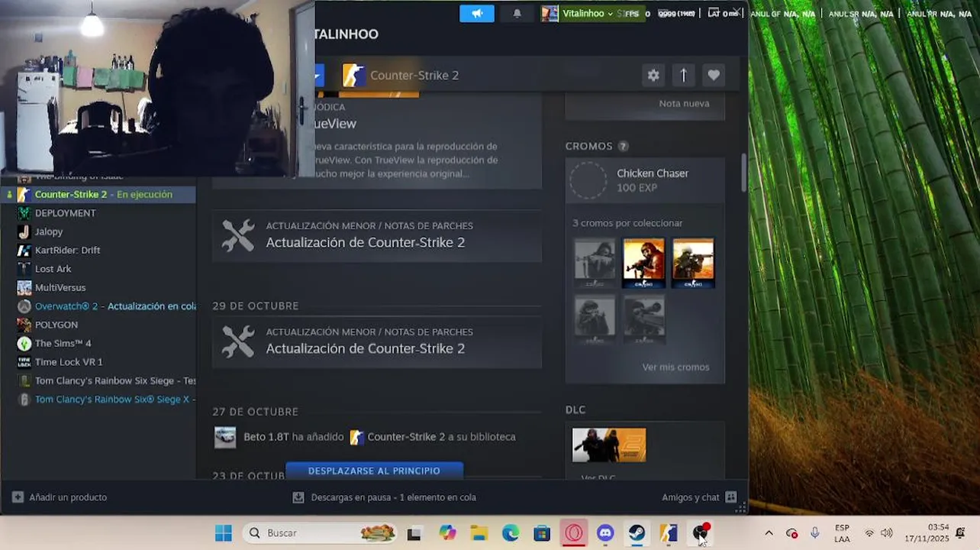The width and height of the screenshot is (980, 550).
Task: Click the first grayed-out trading card thumbnail
Action: 595,263
